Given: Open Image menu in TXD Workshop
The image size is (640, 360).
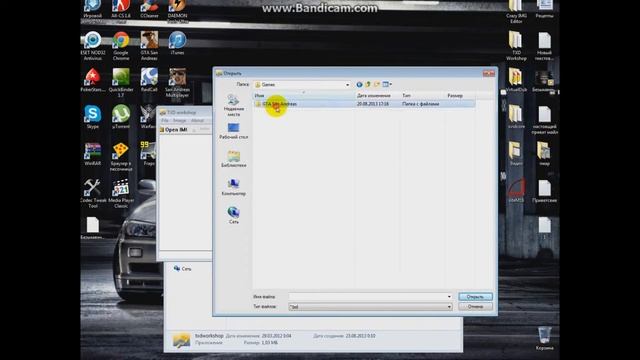Looking at the screenshot, I should [x=180, y=121].
